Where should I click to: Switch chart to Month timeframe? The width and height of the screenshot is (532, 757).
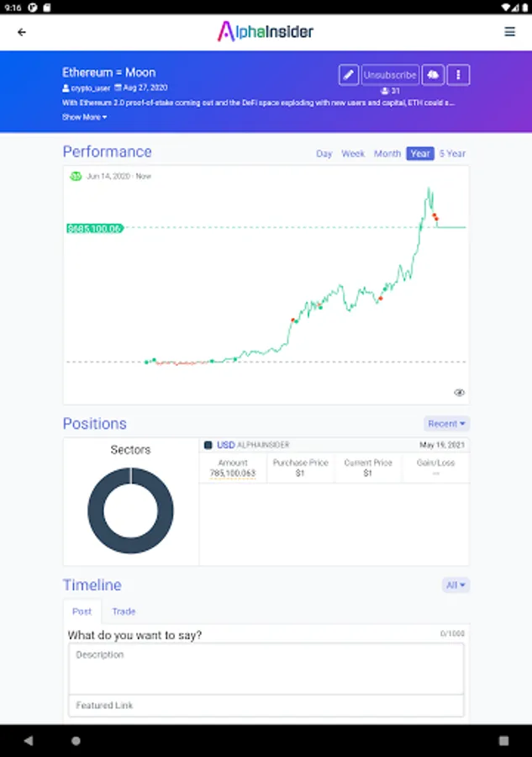coord(387,154)
